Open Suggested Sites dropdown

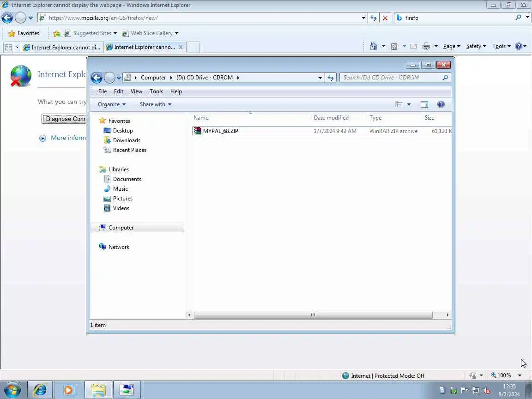(x=115, y=33)
